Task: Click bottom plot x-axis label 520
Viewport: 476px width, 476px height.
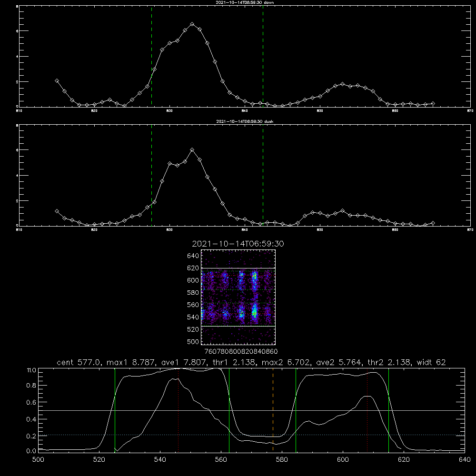Action: coord(99,460)
